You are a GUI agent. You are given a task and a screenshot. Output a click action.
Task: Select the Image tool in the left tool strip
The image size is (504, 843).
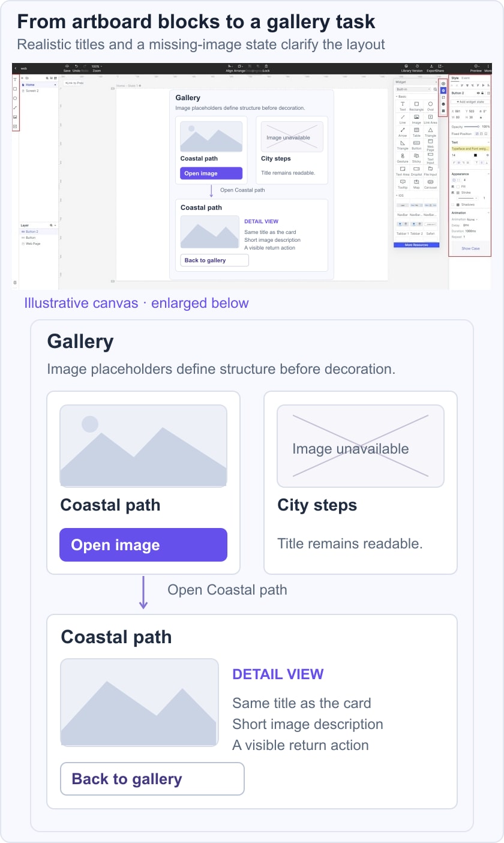[15, 117]
